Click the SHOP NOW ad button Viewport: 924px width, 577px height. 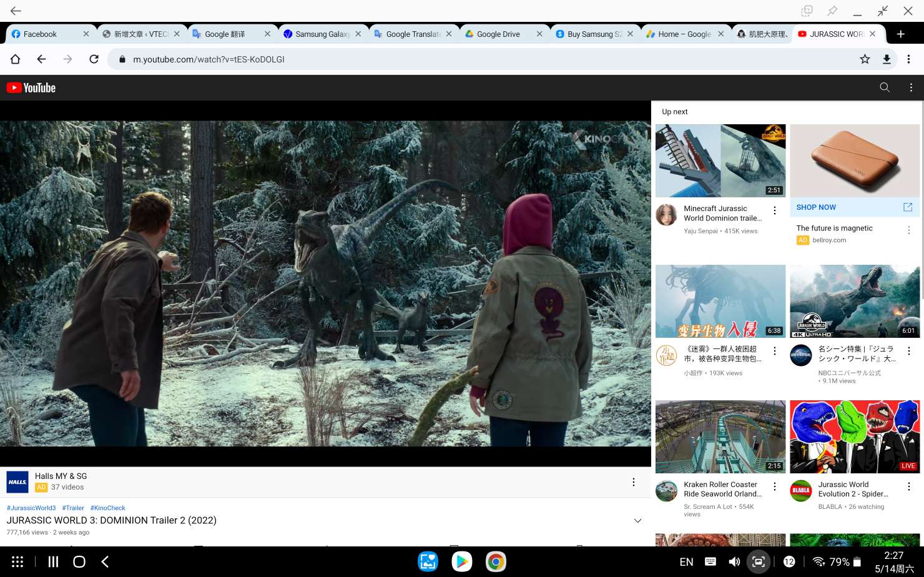[854, 207]
